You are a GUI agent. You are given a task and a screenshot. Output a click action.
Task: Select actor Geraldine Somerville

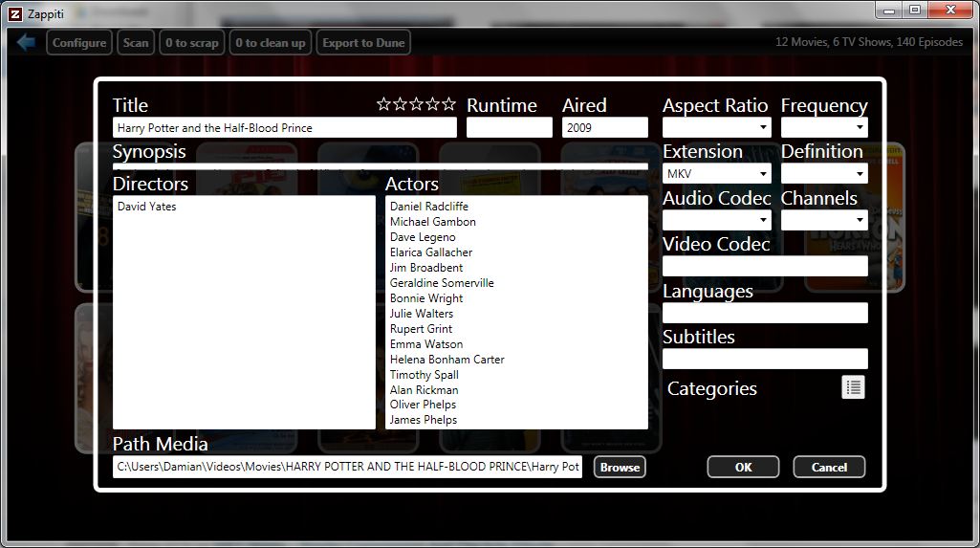(442, 283)
